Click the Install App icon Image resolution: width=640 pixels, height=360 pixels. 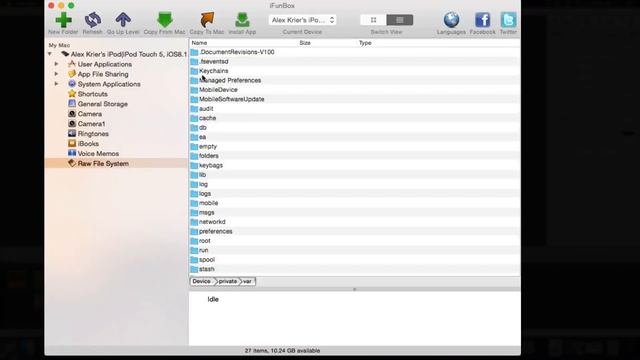(x=242, y=20)
